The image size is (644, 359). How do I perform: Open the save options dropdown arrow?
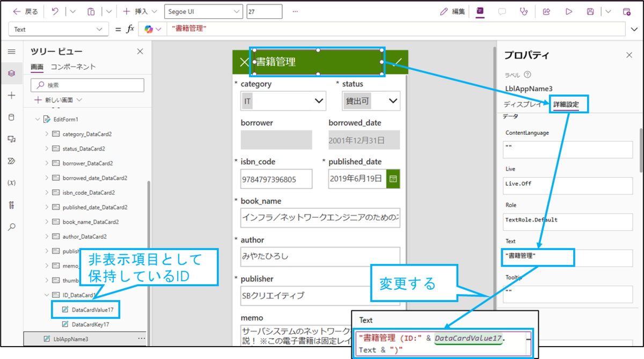608,11
